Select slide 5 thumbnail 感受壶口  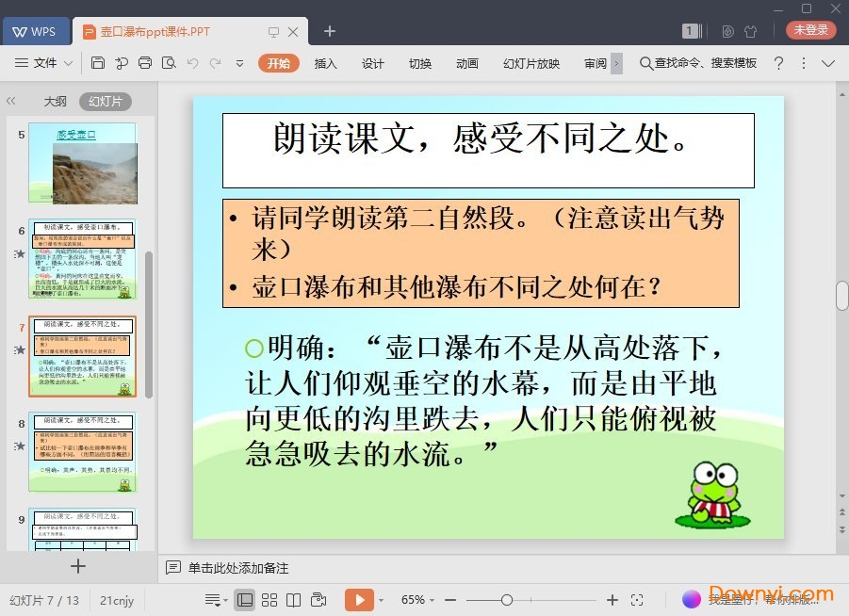coord(82,163)
